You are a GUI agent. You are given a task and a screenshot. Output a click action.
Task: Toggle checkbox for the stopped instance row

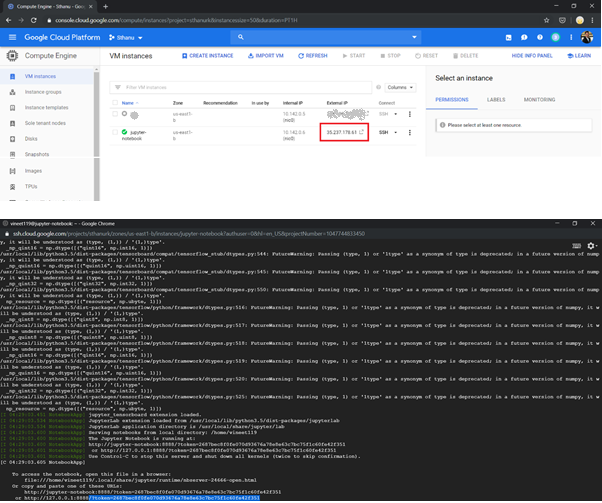click(115, 114)
